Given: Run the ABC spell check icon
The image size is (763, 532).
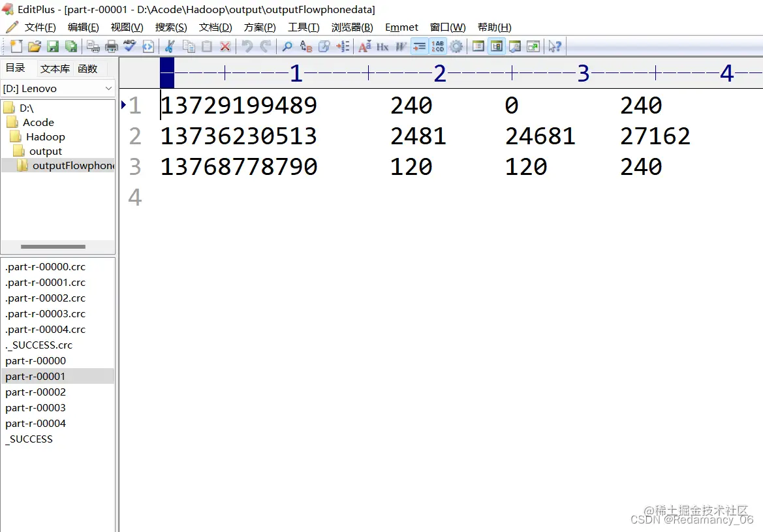Looking at the screenshot, I should coord(129,47).
